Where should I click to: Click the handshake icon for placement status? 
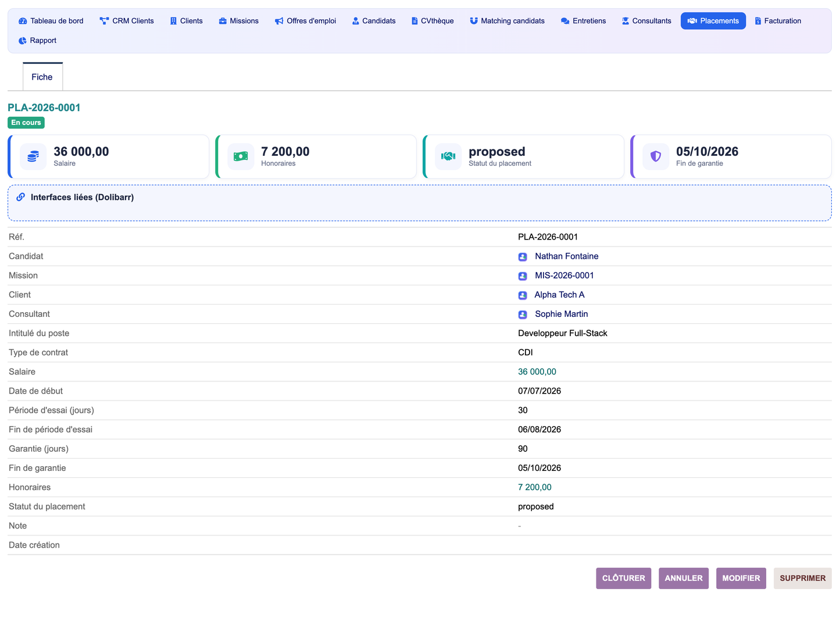(x=448, y=156)
